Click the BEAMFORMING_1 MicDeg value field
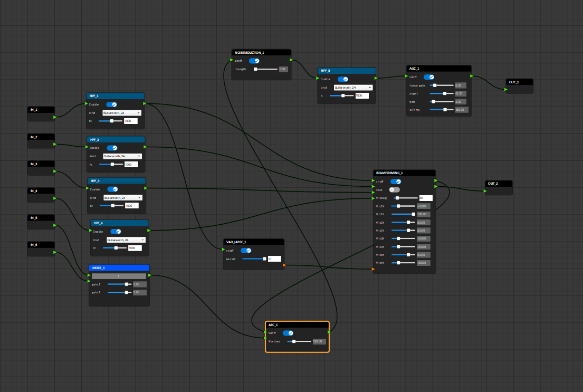Viewport: 583px width, 392px height. tap(426, 198)
